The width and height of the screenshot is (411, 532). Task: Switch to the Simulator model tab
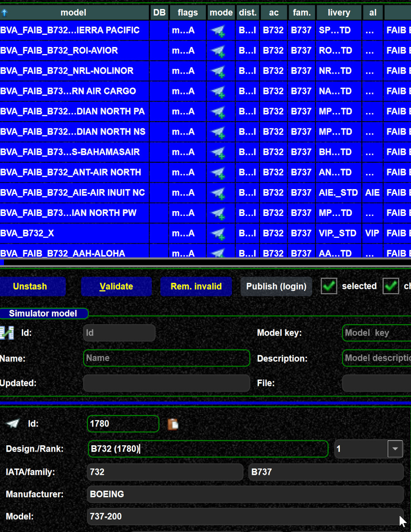click(44, 313)
